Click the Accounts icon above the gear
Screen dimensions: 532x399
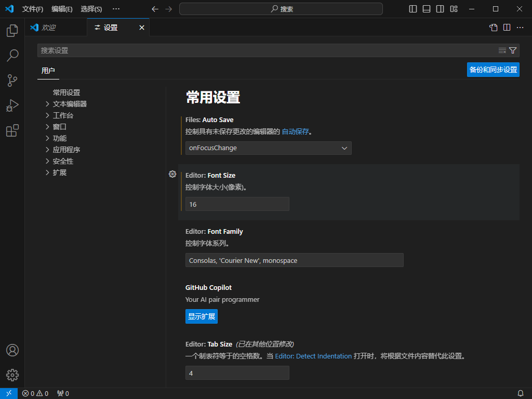(12, 350)
